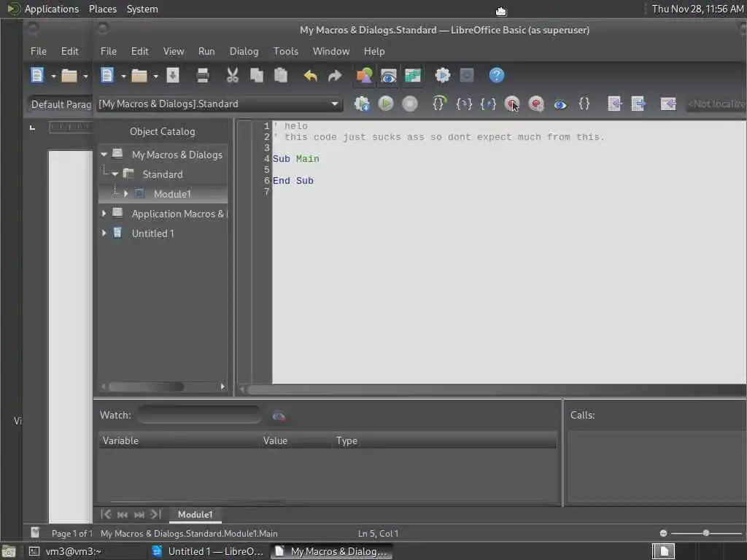Collapse the Standard library node
The image size is (747, 560).
115,174
